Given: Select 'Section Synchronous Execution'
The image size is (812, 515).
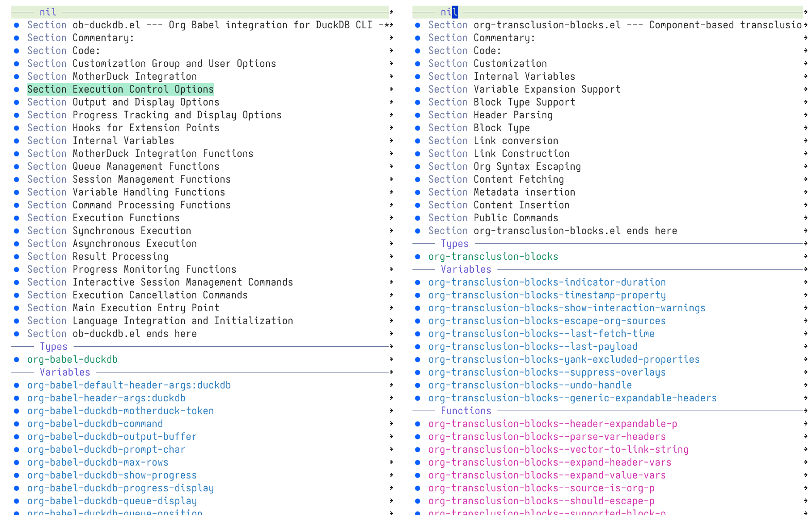Looking at the screenshot, I should 109,230.
